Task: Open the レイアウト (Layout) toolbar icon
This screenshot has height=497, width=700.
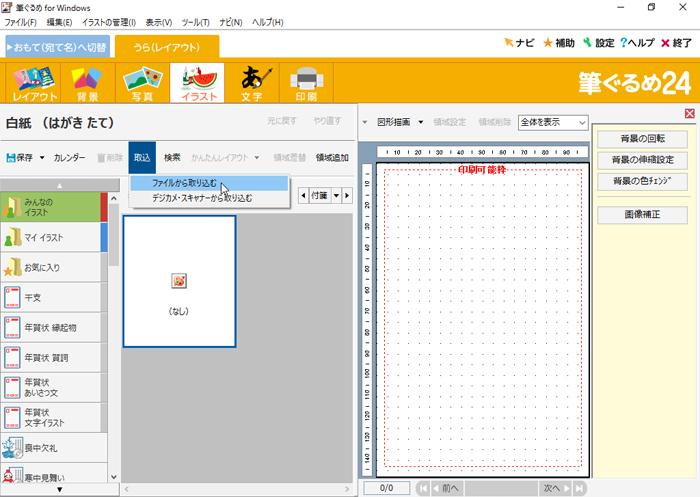Action: [x=34, y=84]
